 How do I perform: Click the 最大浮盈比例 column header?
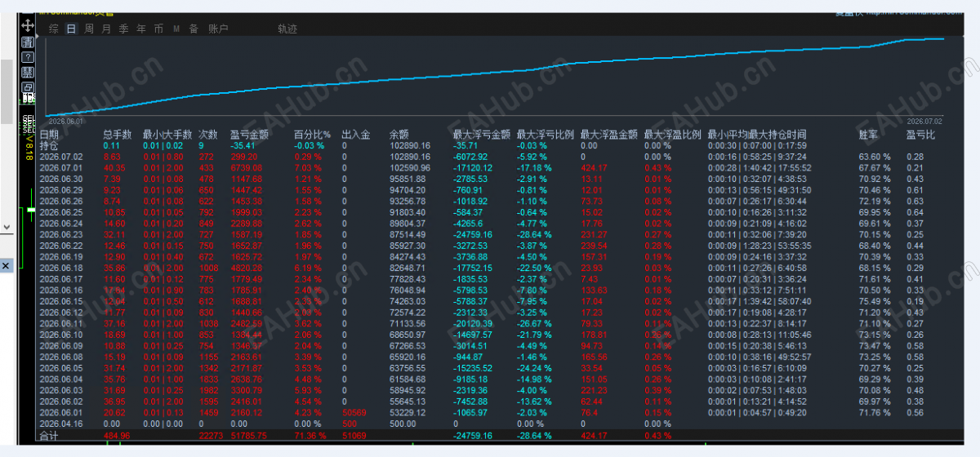(x=673, y=135)
